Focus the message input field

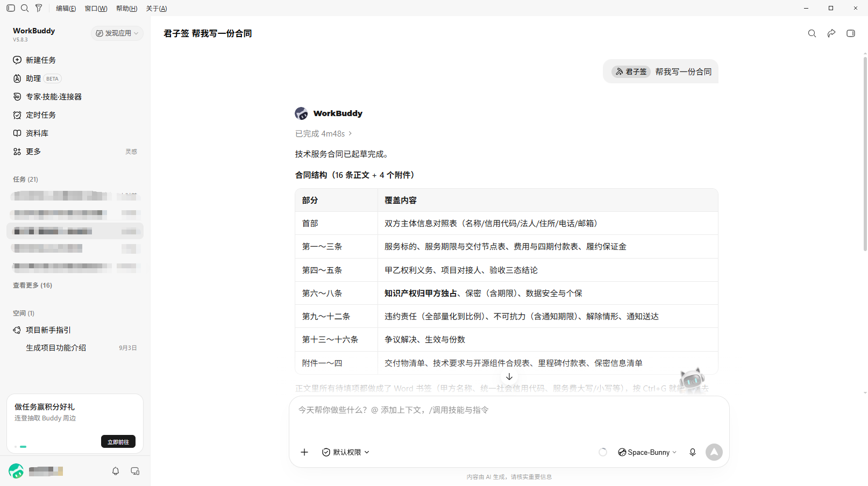509,410
